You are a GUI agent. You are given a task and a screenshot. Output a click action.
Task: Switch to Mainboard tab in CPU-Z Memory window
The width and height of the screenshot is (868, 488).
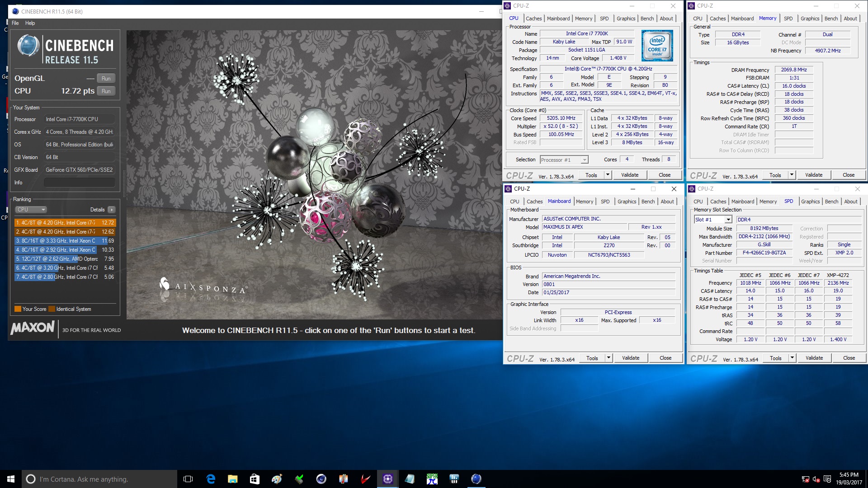click(x=742, y=19)
